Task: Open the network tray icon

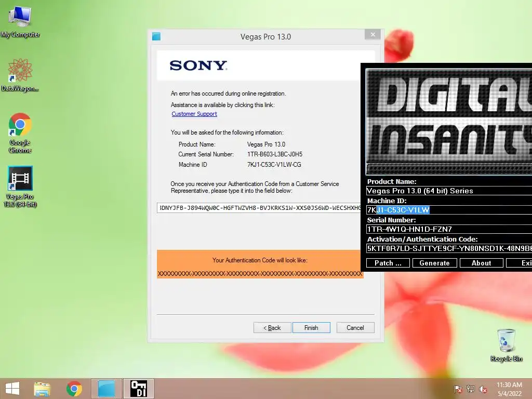Action: pos(471,389)
